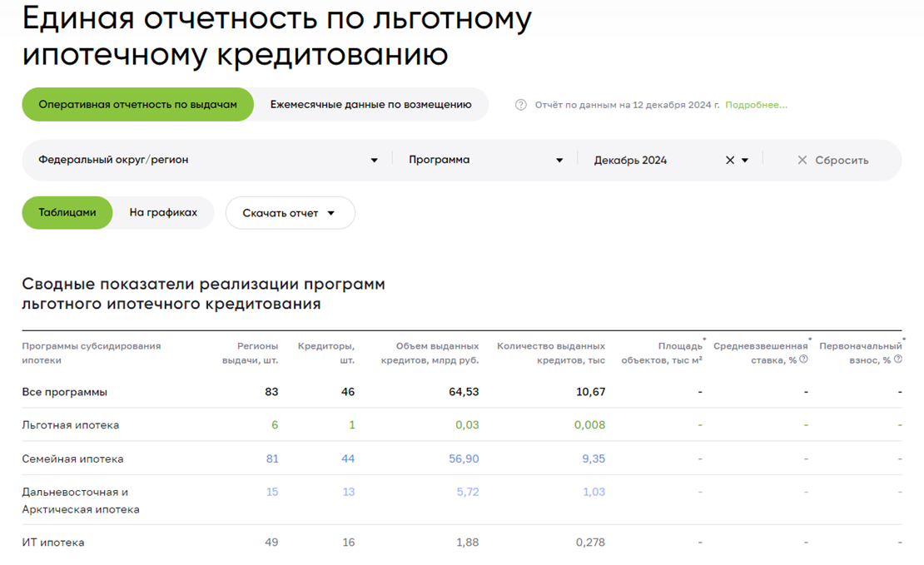Click value 10,67 in Все программы row
This screenshot has width=924, height=565.
click(590, 392)
